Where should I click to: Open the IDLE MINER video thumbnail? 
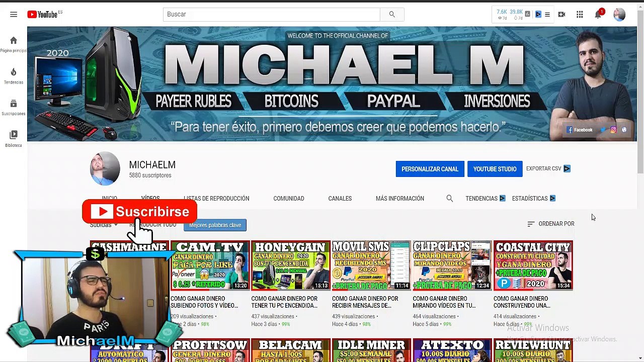371,350
